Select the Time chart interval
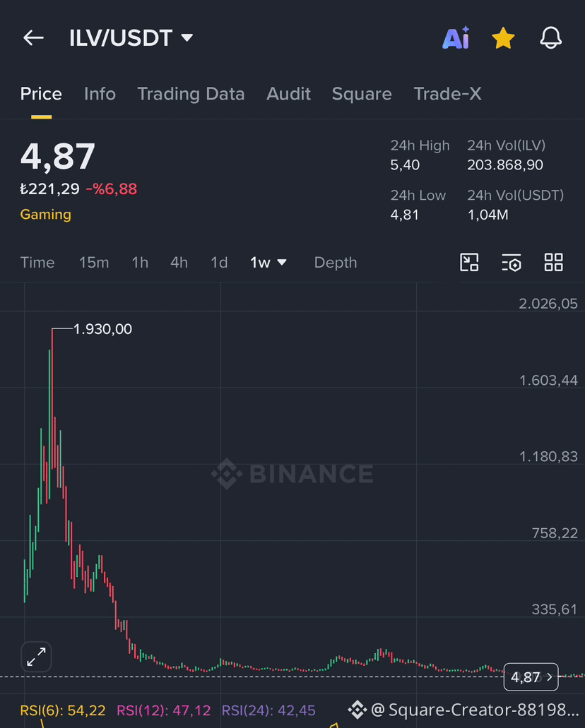This screenshot has height=728, width=585. click(37, 263)
